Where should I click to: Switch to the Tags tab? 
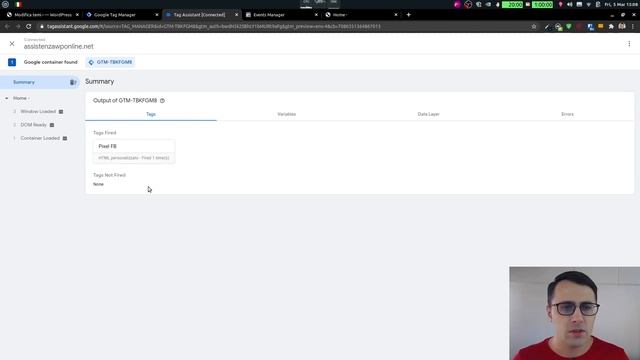tap(151, 114)
